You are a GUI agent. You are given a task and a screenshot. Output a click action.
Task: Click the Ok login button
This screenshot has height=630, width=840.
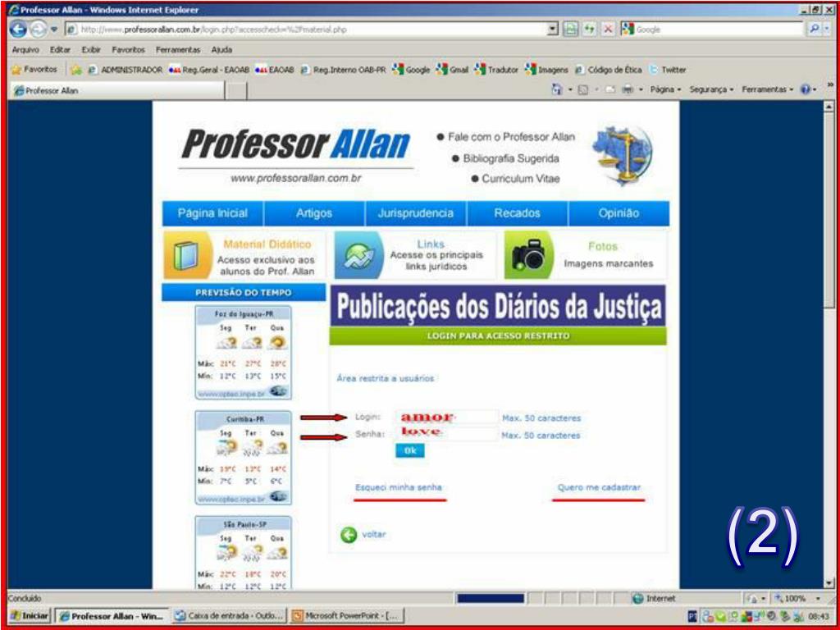410,451
